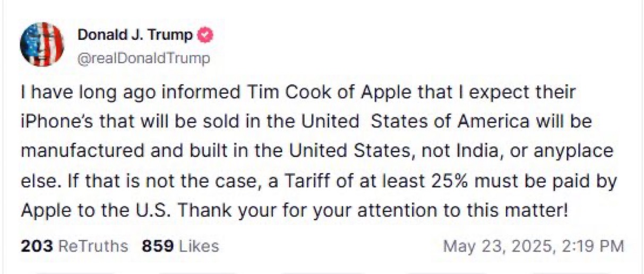Viewport: 644px width, 274px height.
Task: Open the Donald J. Trump display name
Action: [x=135, y=36]
